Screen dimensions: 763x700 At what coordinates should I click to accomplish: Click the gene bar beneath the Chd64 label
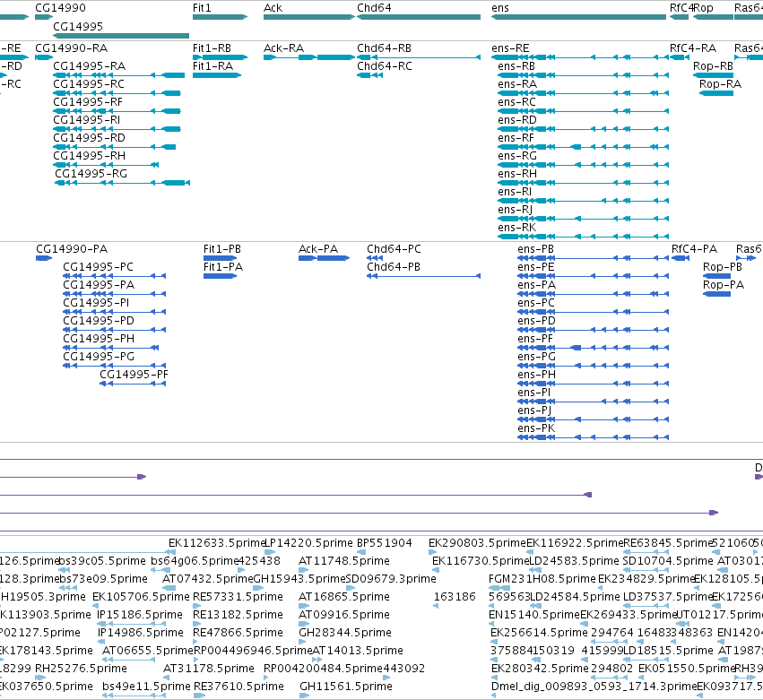point(419,17)
